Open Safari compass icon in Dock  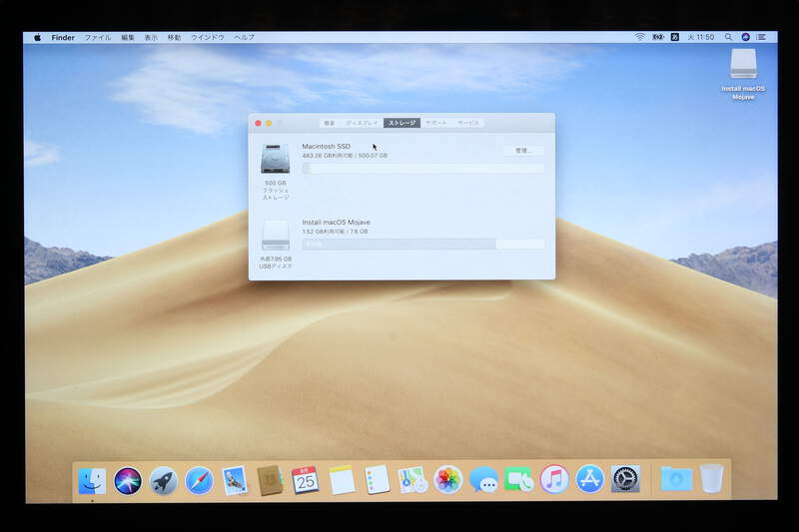coord(199,480)
